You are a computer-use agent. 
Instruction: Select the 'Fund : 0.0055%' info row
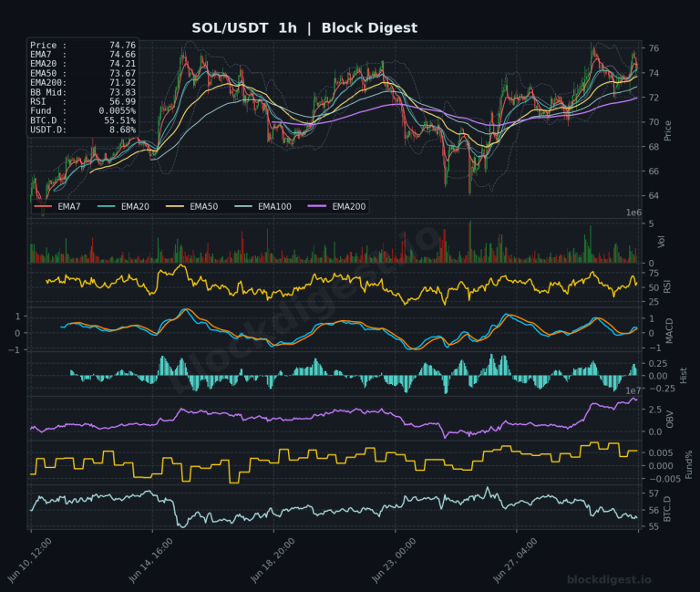pyautogui.click(x=83, y=111)
